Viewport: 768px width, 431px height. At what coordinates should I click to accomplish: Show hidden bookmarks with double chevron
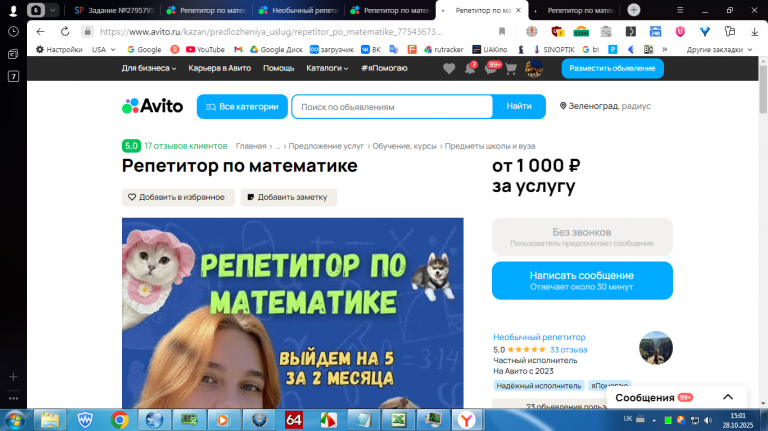[665, 49]
